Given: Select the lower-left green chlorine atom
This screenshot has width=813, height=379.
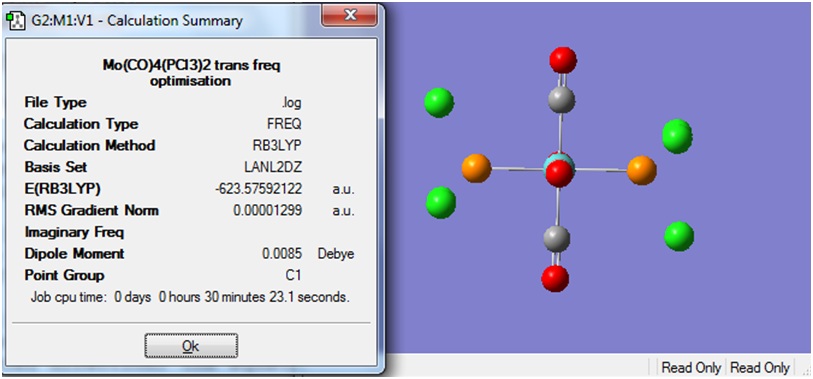Looking at the screenshot, I should coord(441,203).
